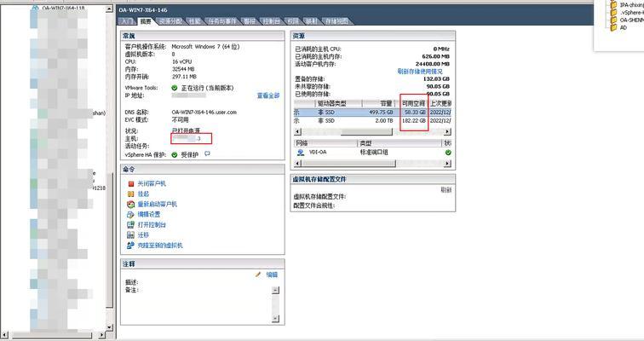Click the red Shut Down Guest (关闭客户机) icon
644x341 pixels.
(131, 183)
